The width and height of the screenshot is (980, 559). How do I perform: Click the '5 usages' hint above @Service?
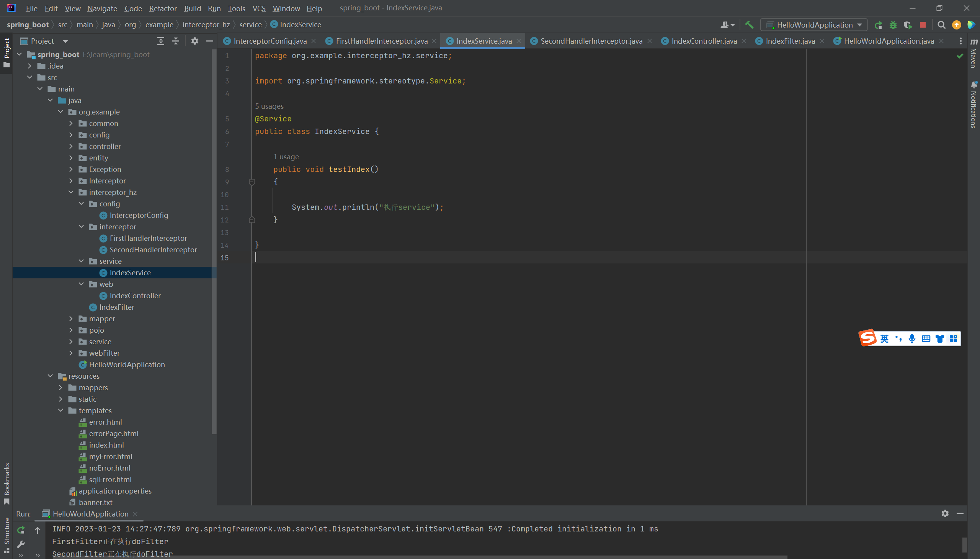coord(269,106)
